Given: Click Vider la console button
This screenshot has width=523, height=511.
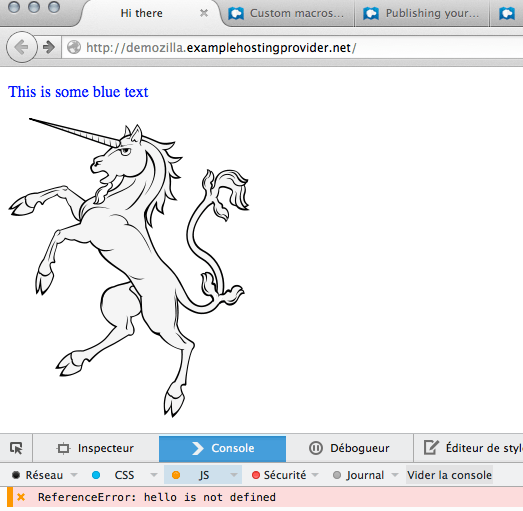Looking at the screenshot, I should click(449, 475).
